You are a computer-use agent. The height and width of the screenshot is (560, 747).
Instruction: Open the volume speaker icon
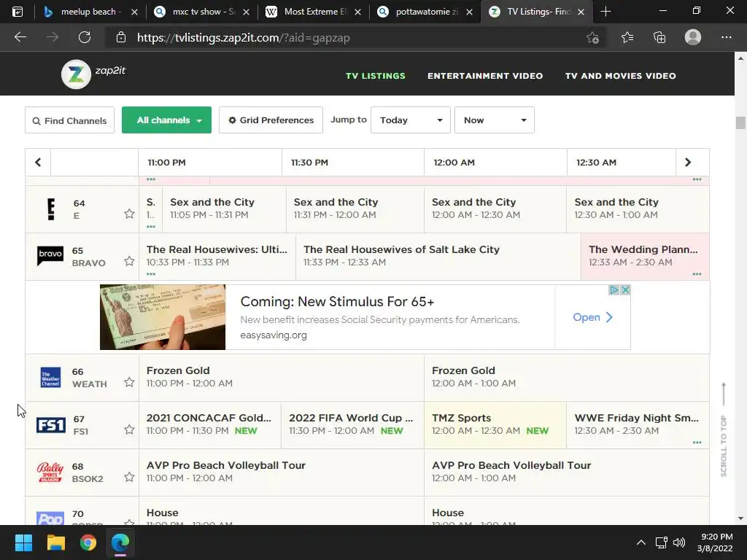679,542
